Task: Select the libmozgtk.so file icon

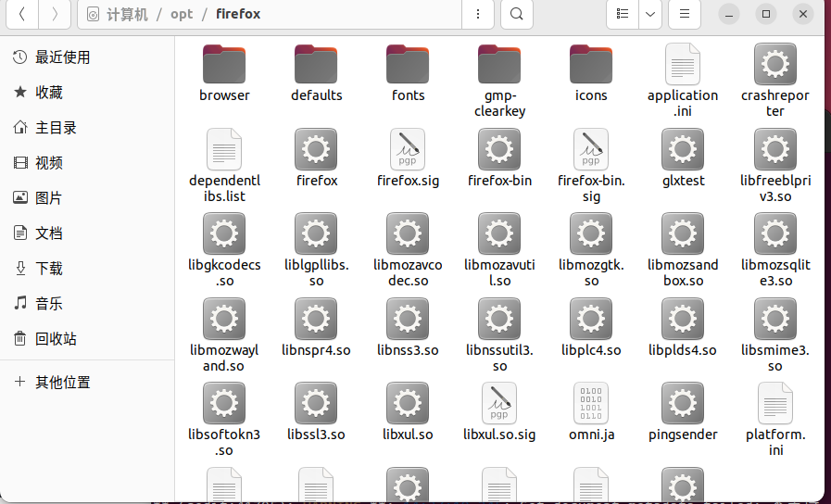Action: [591, 233]
